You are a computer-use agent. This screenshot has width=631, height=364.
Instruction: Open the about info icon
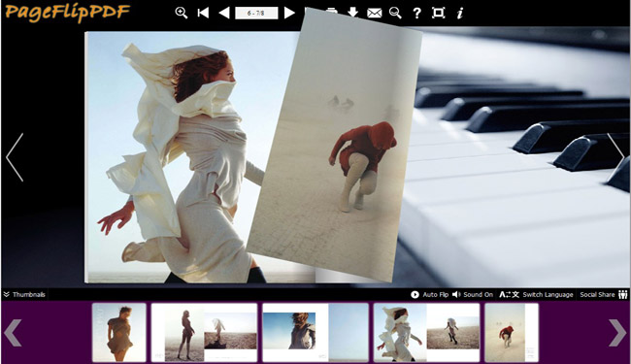(x=460, y=14)
